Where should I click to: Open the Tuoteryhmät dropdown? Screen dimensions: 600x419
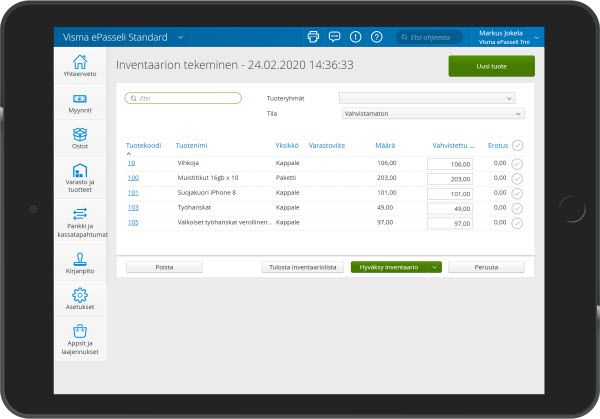point(427,98)
